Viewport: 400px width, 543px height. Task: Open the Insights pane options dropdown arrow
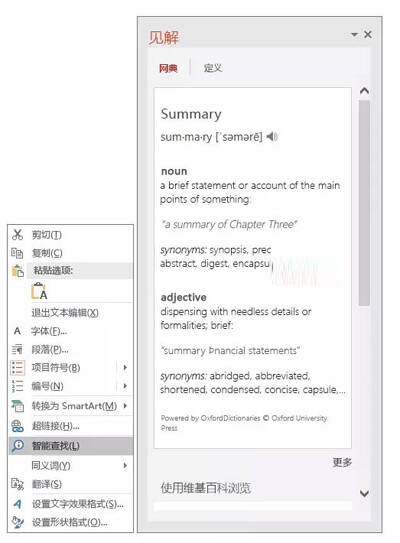click(354, 34)
